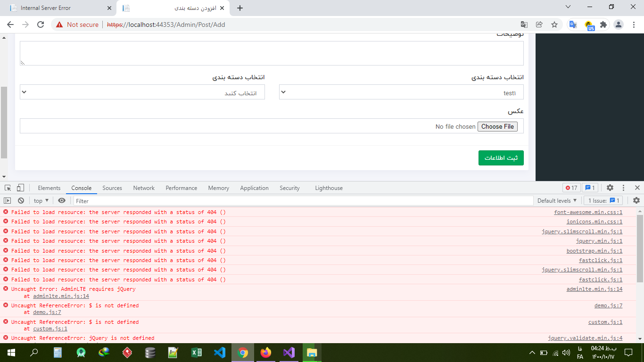
Task: Open the yellow ghost VPN extension with US badge
Action: point(589,25)
